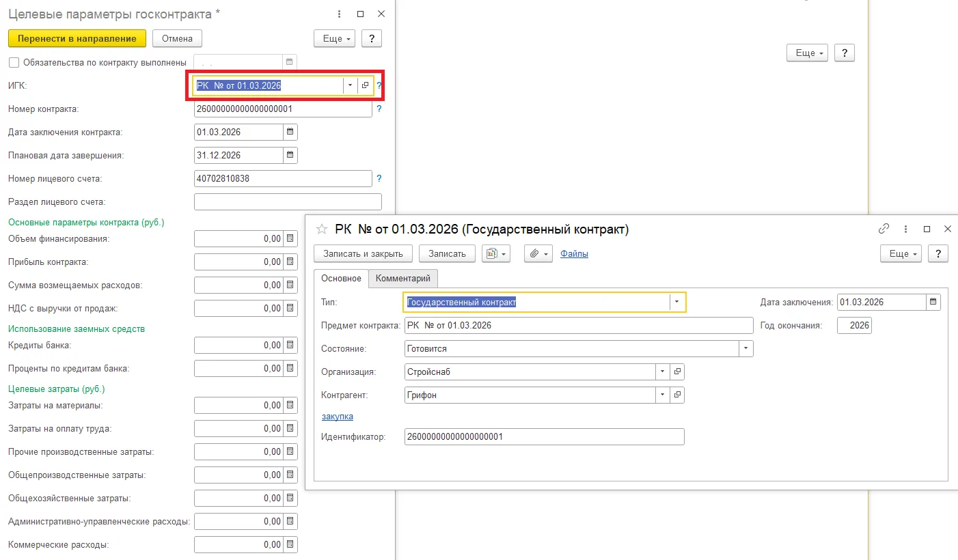The height and width of the screenshot is (560, 958).
Task: Switch to the Комментарий tab
Action: (x=403, y=279)
